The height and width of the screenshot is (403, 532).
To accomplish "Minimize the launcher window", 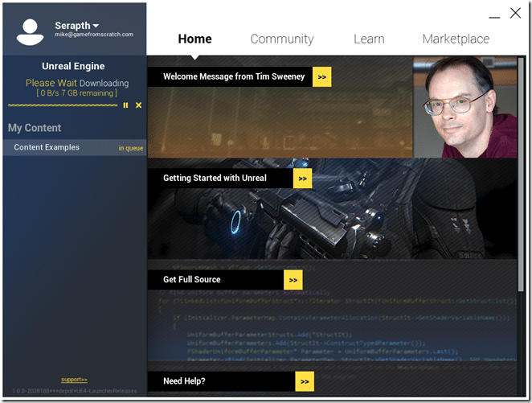I will coord(494,17).
